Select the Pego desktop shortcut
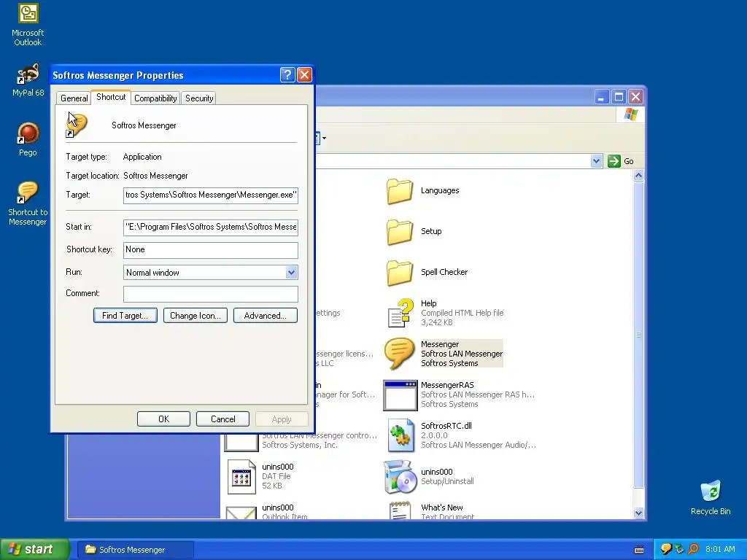 click(28, 133)
